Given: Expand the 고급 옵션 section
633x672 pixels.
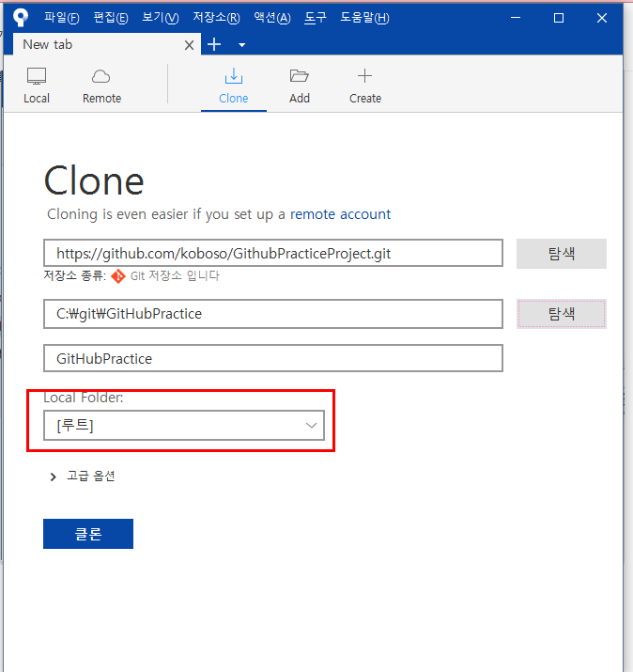Looking at the screenshot, I should pos(83,477).
